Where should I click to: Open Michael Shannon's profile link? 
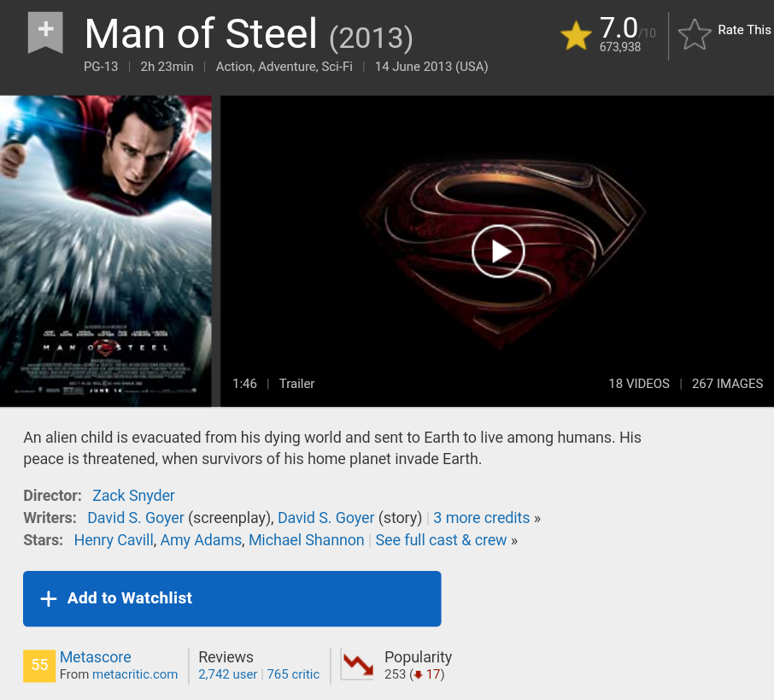coord(306,540)
